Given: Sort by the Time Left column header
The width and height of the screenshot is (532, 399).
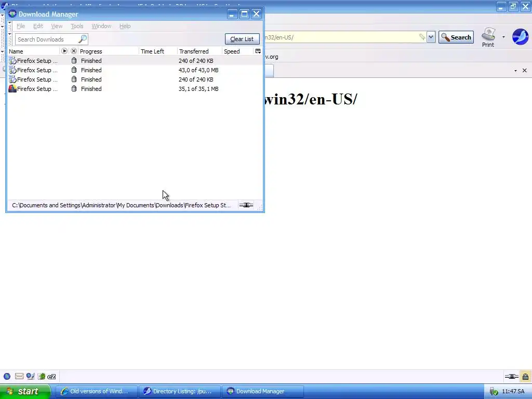Looking at the screenshot, I should 158,51.
